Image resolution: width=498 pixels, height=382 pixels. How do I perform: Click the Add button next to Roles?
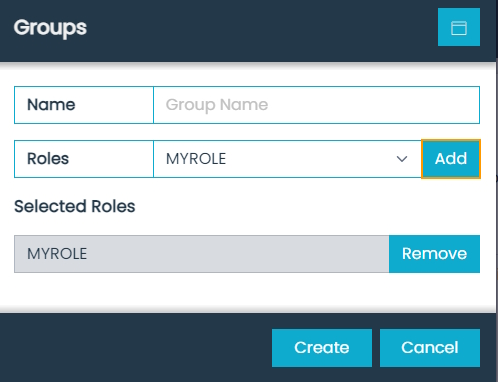coord(451,159)
